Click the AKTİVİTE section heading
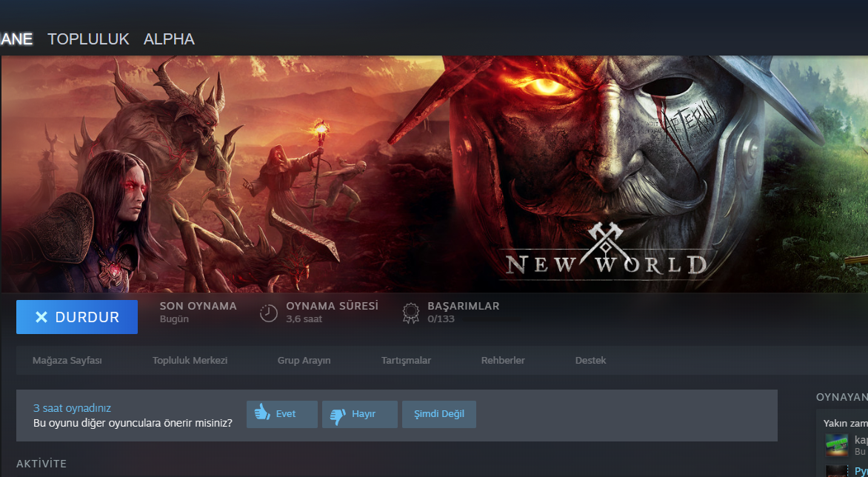 pos(41,464)
